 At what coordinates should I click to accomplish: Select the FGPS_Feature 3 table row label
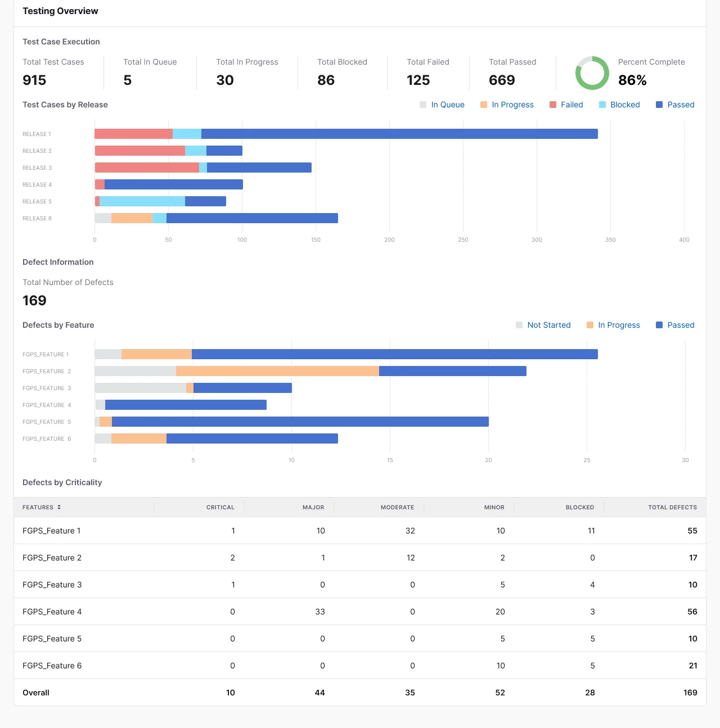tap(52, 585)
